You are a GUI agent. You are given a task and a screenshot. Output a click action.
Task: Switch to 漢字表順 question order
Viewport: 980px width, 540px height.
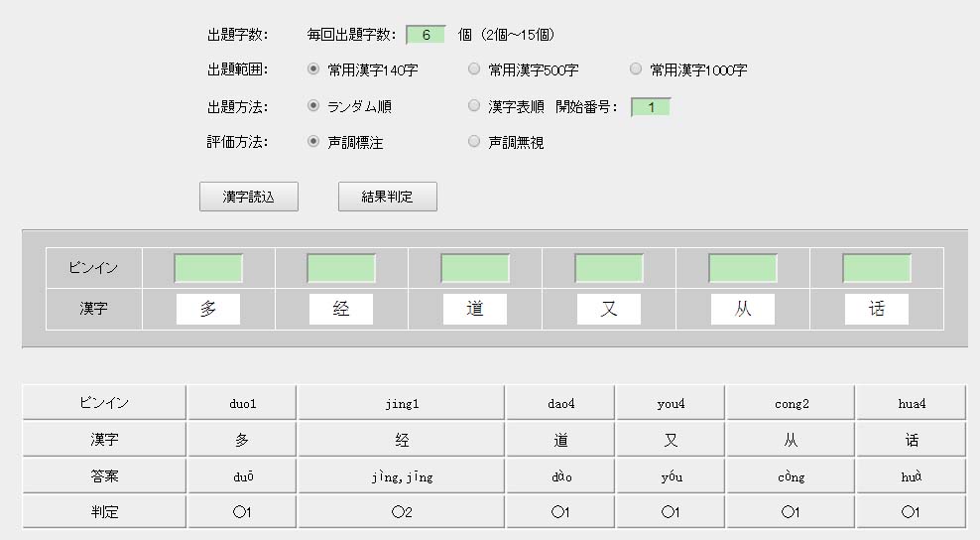click(474, 105)
